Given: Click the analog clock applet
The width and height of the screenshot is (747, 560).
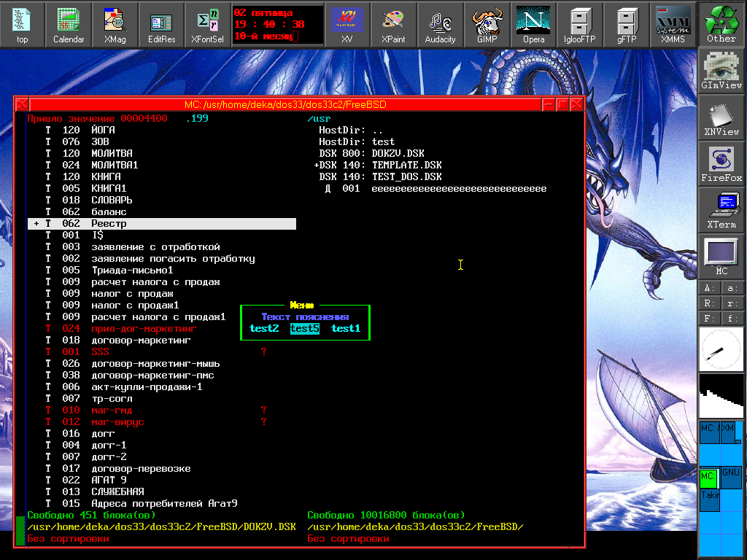Looking at the screenshot, I should (x=721, y=349).
